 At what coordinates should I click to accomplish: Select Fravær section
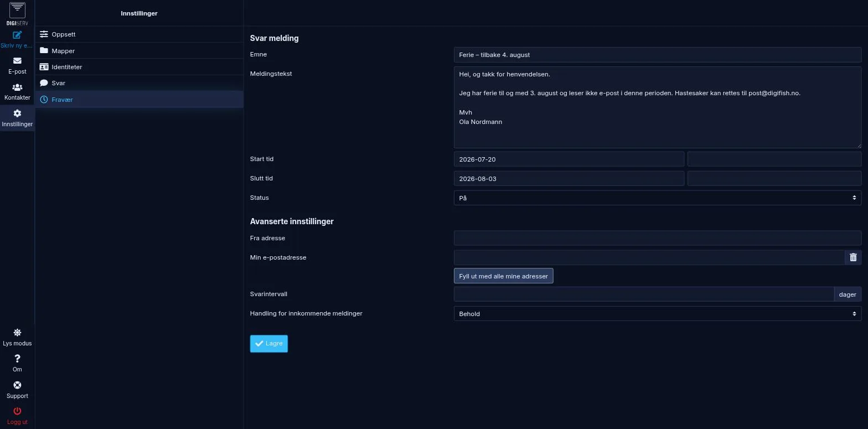139,99
